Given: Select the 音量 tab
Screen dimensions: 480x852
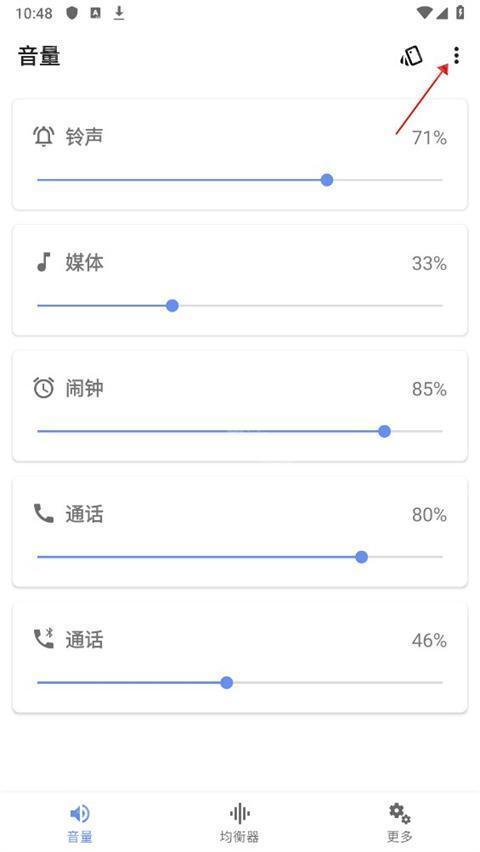Looking at the screenshot, I should tap(80, 824).
